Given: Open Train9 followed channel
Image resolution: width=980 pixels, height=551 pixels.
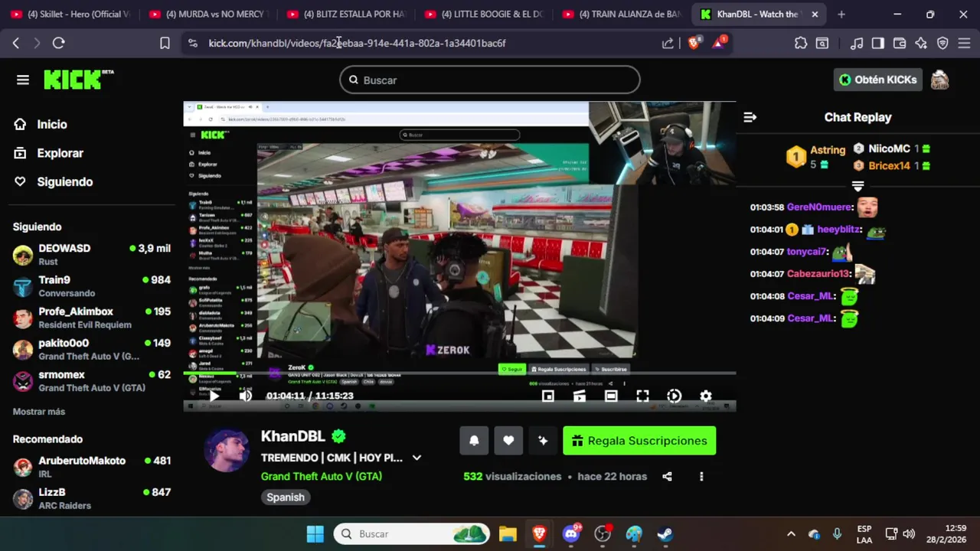Looking at the screenshot, I should point(92,286).
